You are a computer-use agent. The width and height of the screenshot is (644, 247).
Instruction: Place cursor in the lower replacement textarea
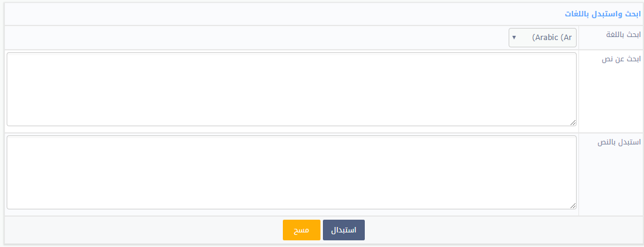(x=291, y=172)
